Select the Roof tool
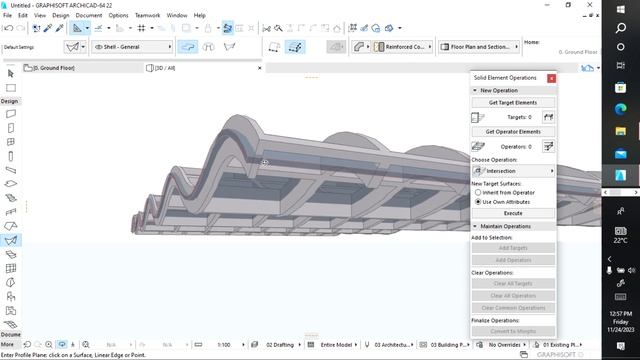The width and height of the screenshot is (640, 360). pyautogui.click(x=11, y=226)
